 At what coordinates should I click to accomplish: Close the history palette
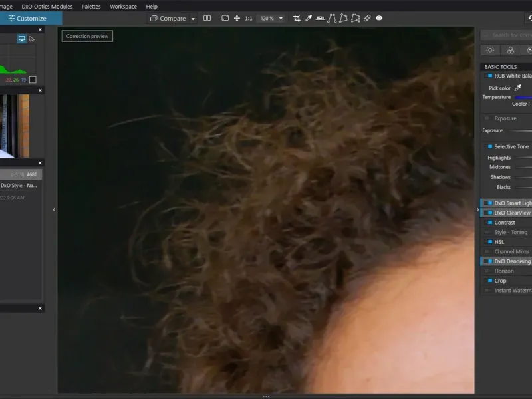tap(40, 163)
